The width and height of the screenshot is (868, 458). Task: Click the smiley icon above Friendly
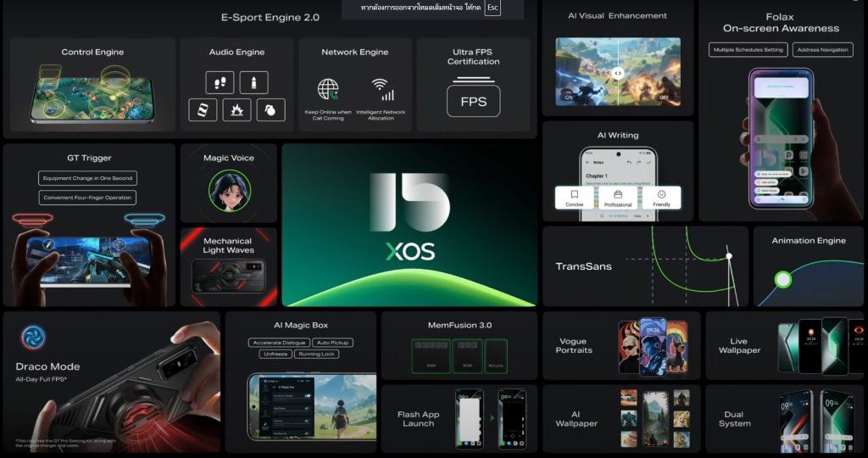click(661, 194)
